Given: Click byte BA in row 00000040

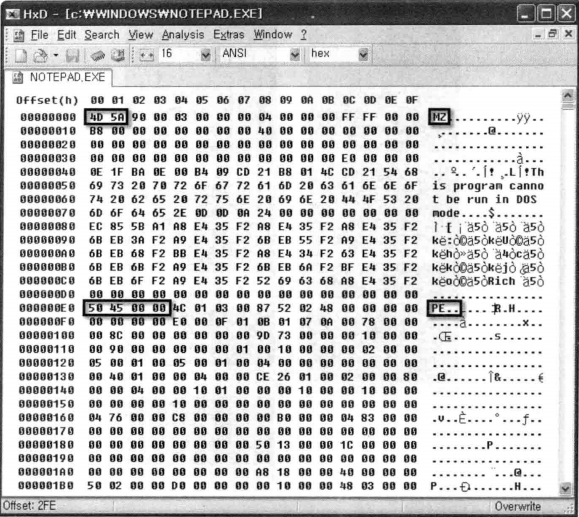Looking at the screenshot, I should (138, 172).
